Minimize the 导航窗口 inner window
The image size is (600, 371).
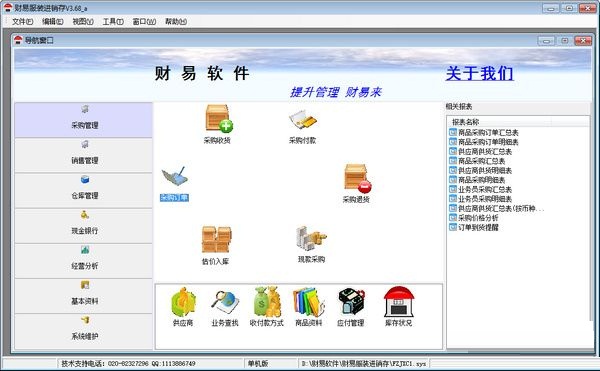[546, 41]
